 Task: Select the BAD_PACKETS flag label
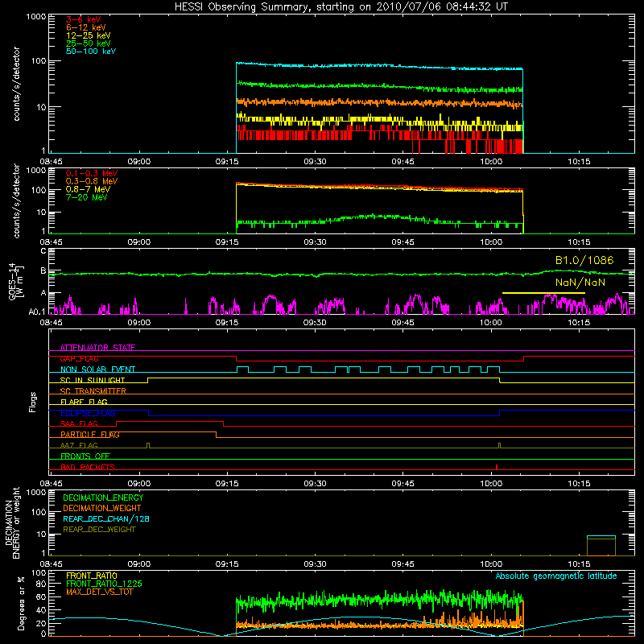(88, 467)
